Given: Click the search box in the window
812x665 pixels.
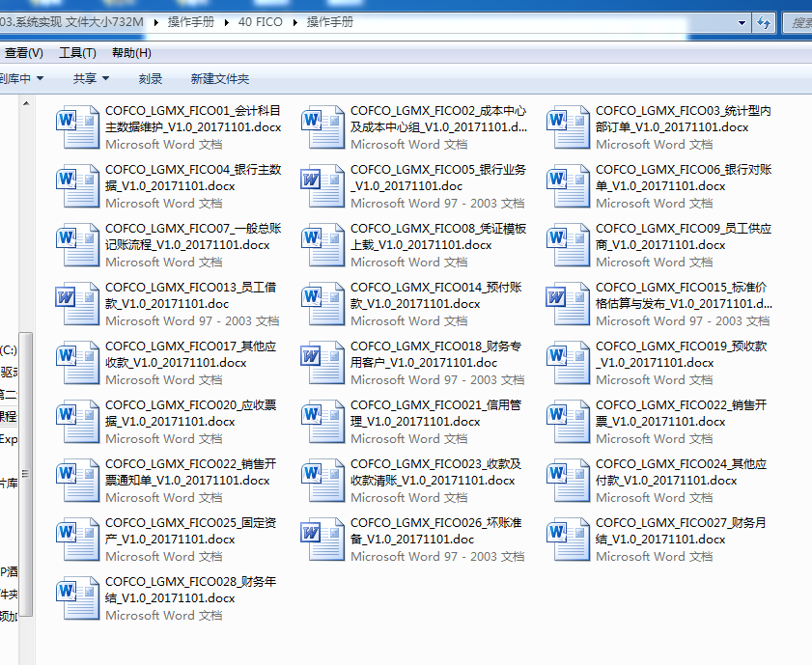Looking at the screenshot, I should 796,23.
